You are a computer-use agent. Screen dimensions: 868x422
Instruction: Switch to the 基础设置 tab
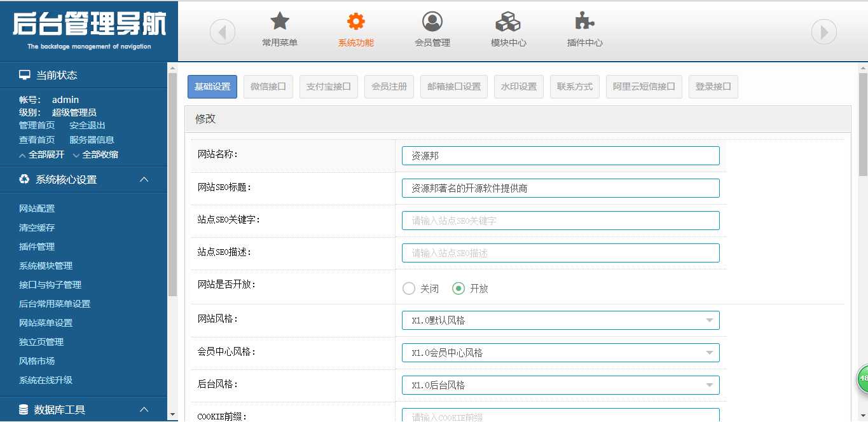[x=212, y=86]
